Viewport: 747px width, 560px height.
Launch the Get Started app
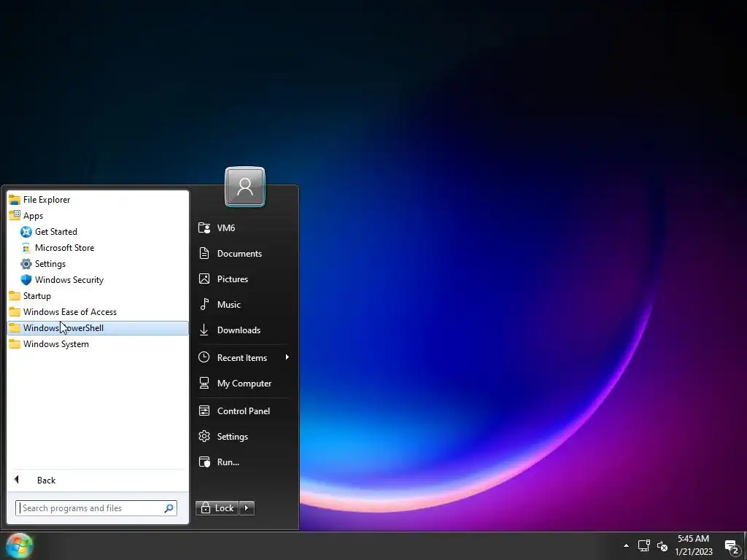click(x=98, y=232)
